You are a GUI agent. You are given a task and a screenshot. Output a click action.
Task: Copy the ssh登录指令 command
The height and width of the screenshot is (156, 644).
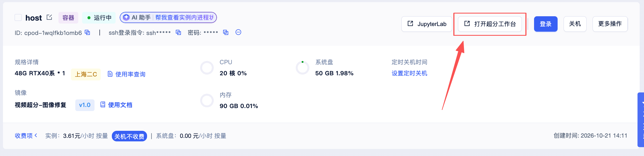coord(178,32)
